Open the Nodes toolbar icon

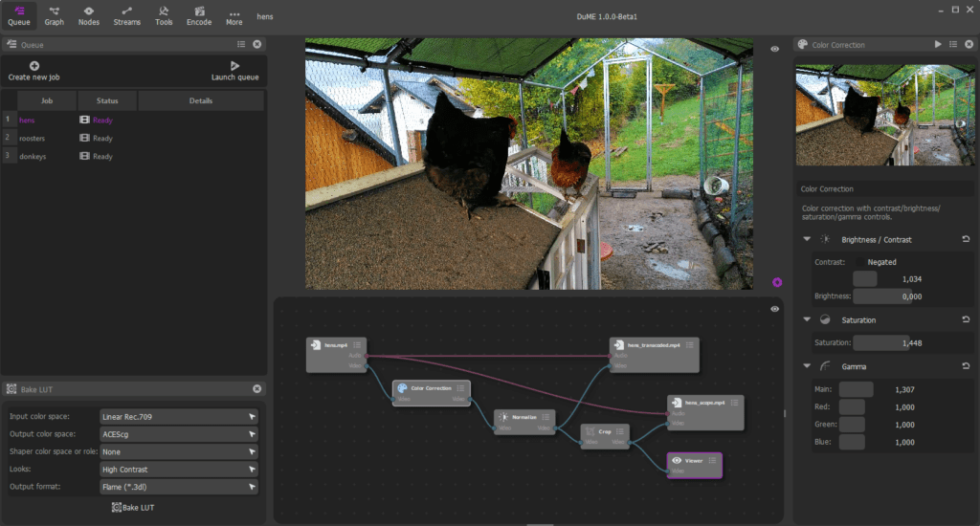[89, 16]
